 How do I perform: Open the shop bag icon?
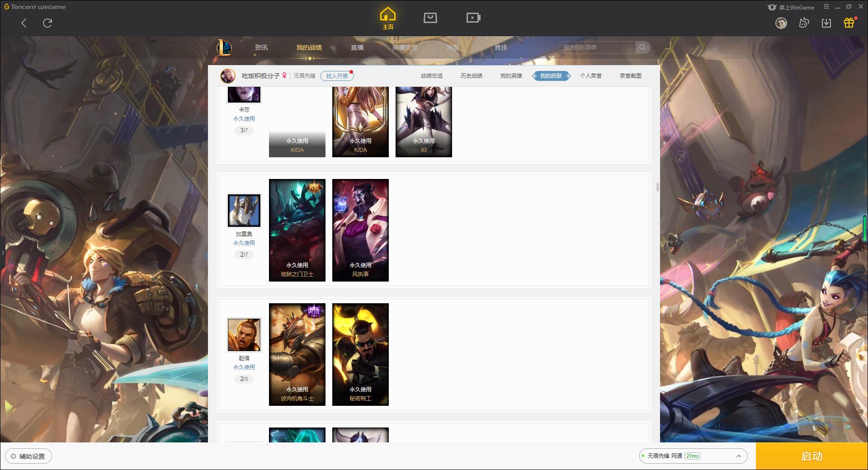pyautogui.click(x=430, y=18)
